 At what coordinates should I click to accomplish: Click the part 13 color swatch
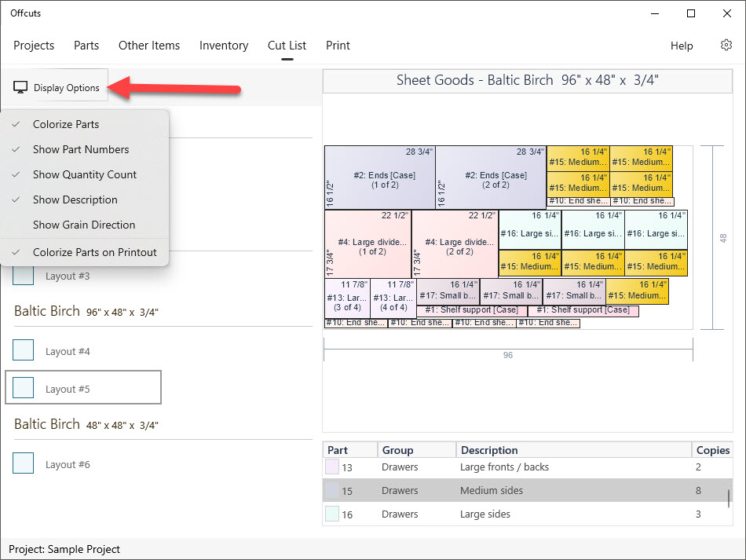tap(331, 467)
